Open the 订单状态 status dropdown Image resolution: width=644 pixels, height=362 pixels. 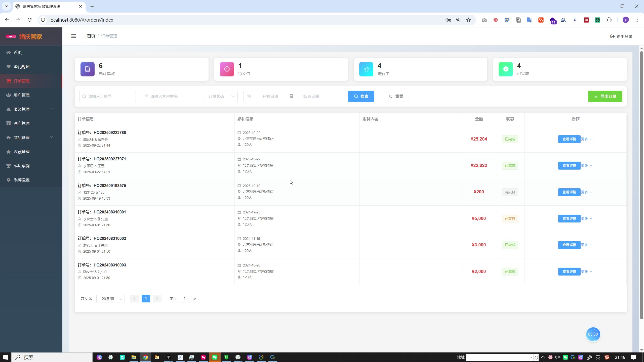pyautogui.click(x=221, y=96)
